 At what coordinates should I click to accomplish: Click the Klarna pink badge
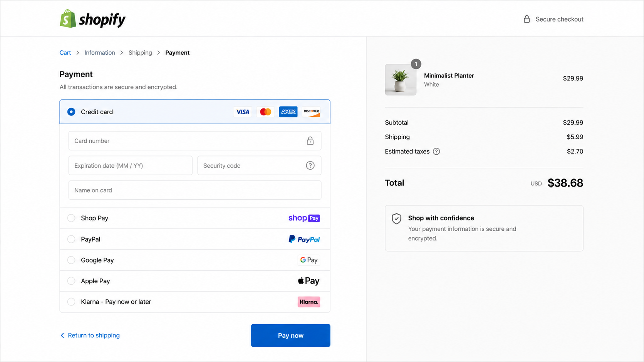[x=309, y=302]
